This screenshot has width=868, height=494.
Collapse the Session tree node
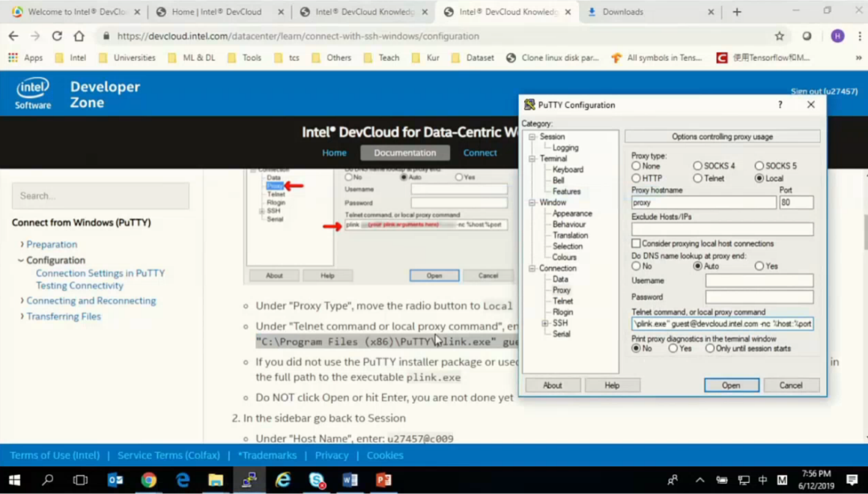[532, 137]
